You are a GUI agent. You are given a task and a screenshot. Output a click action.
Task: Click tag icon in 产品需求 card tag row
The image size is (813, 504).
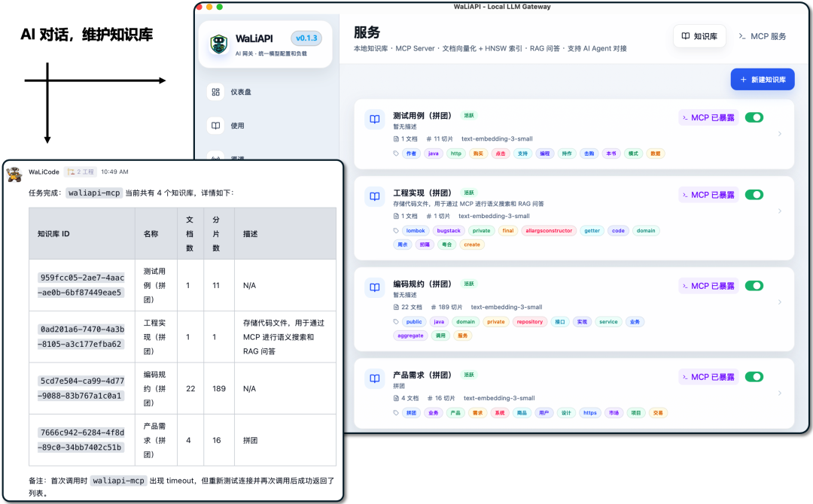tap(396, 413)
